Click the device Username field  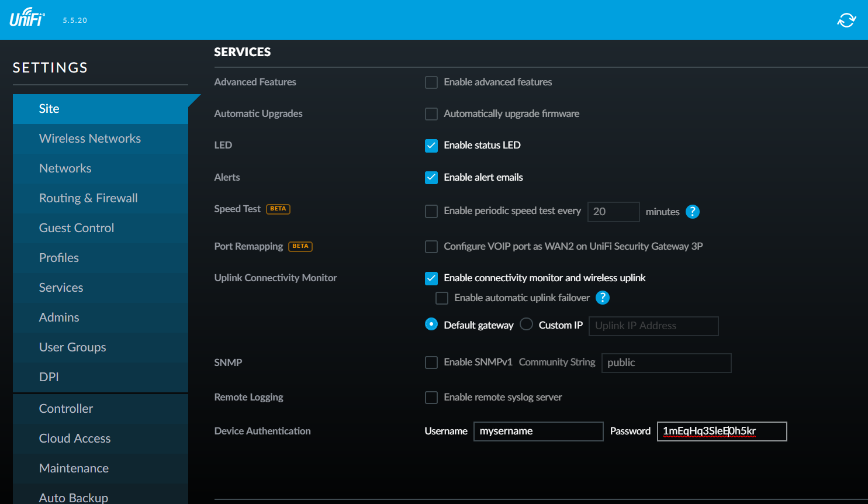point(538,431)
